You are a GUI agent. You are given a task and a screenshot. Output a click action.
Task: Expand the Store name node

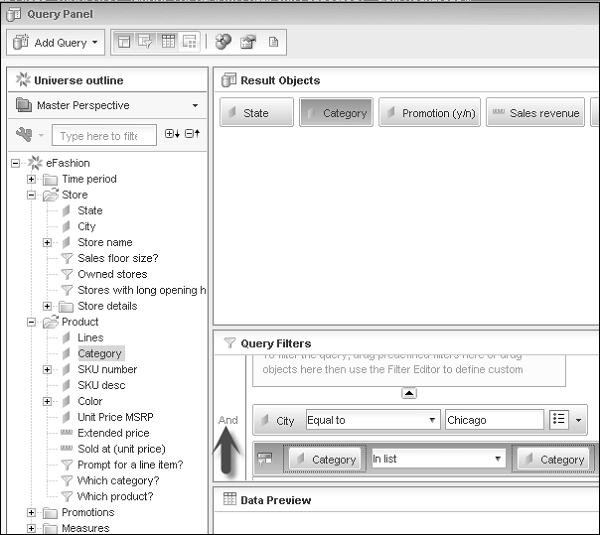coord(47,243)
